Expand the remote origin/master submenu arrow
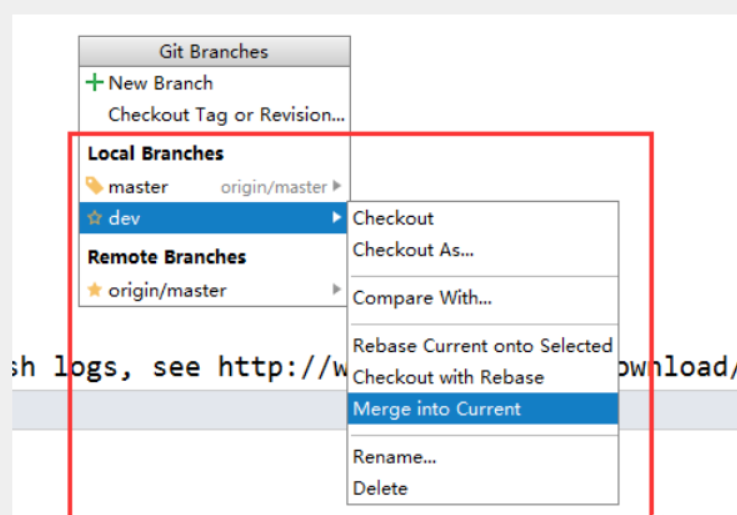This screenshot has width=737, height=515. click(337, 289)
